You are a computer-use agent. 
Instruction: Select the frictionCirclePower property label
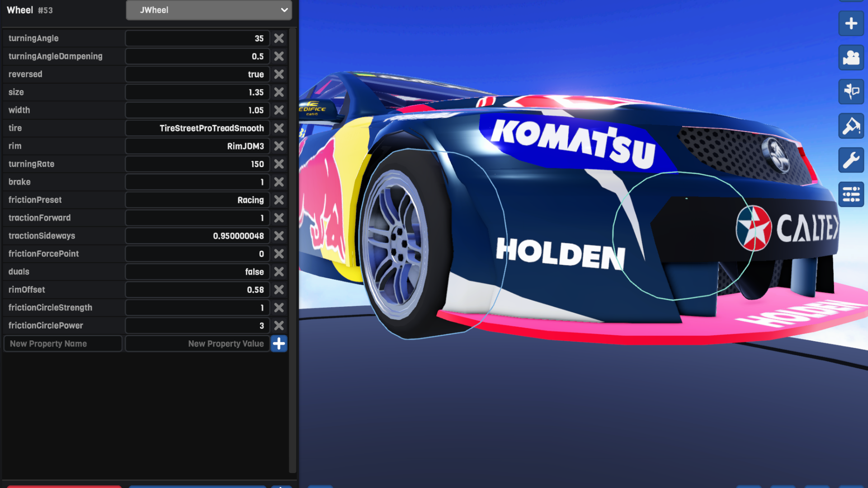point(46,325)
